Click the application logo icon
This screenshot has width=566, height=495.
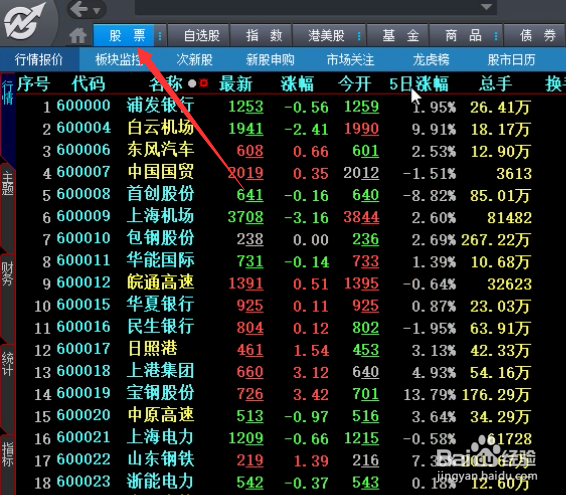pos(25,21)
